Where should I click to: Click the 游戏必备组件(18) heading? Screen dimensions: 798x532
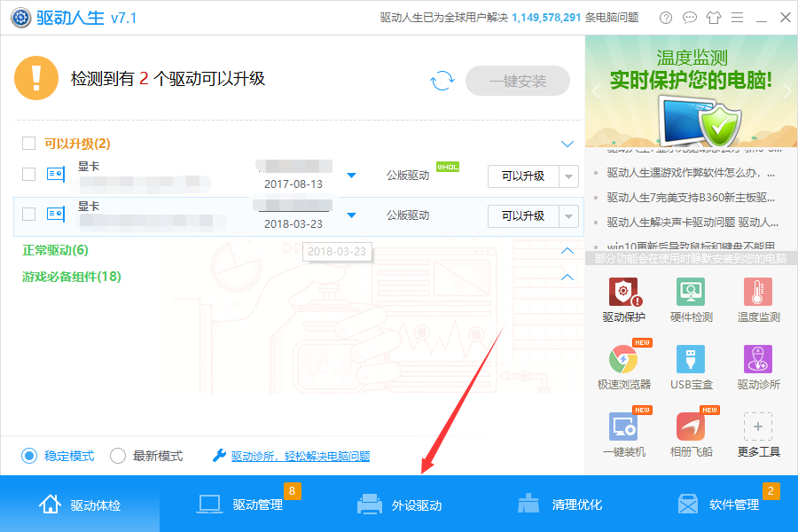pyautogui.click(x=72, y=277)
